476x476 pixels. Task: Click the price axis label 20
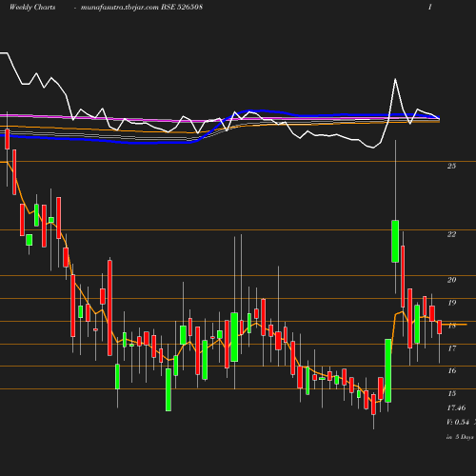click(451, 280)
